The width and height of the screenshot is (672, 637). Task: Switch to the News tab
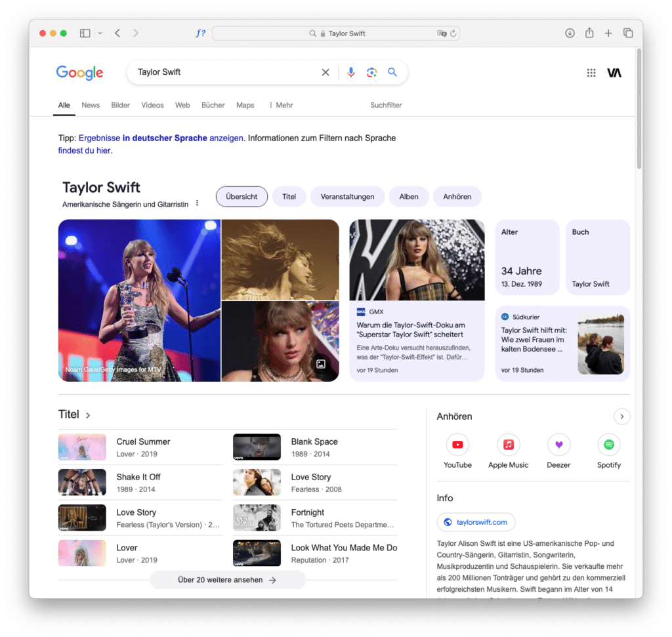click(x=91, y=105)
